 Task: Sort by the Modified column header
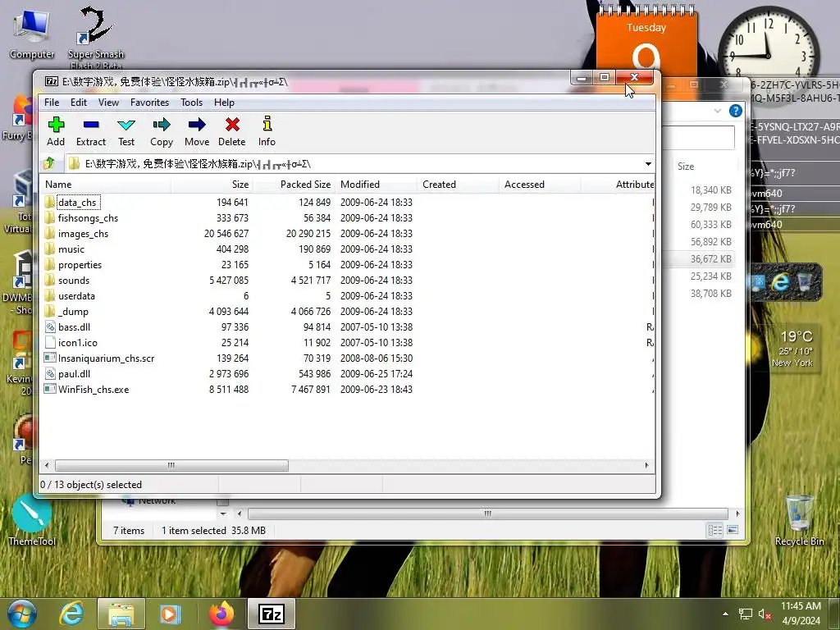click(376, 185)
